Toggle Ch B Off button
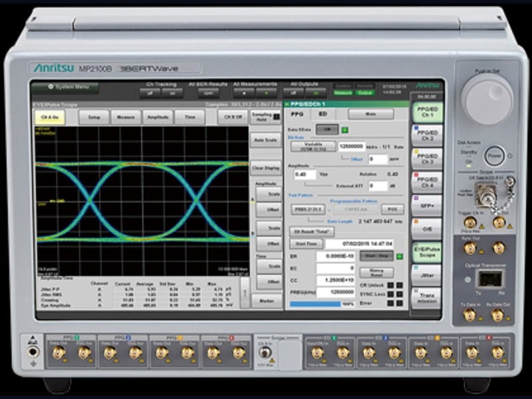Viewport: 532px width, 399px height. 233,118
